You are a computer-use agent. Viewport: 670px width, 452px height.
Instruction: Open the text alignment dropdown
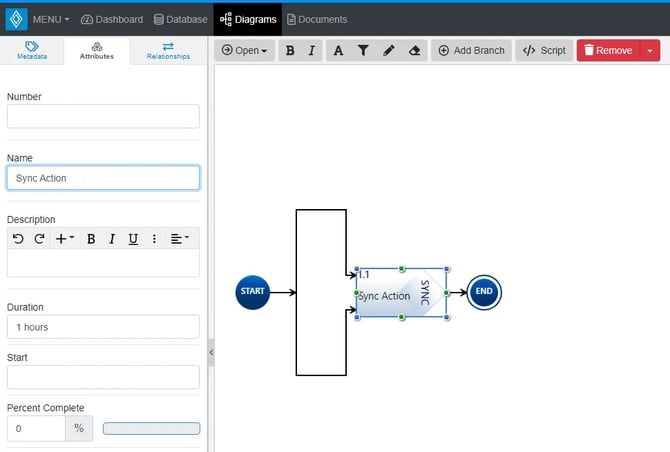pos(179,238)
